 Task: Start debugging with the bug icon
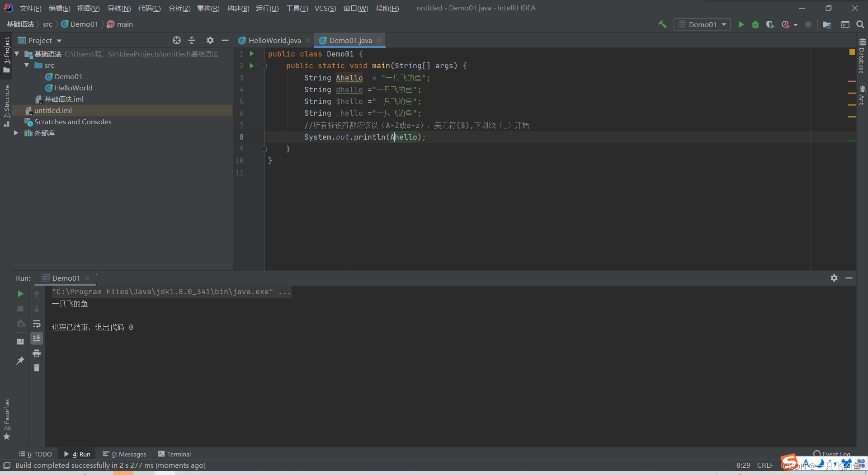[755, 24]
